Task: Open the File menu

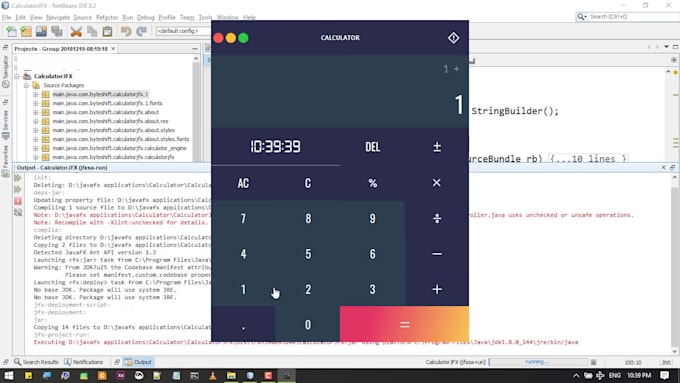Action: click(x=6, y=17)
